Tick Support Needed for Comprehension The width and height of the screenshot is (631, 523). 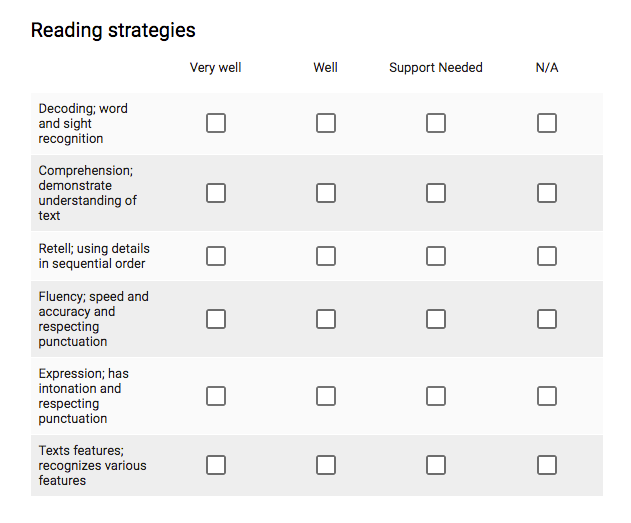(x=436, y=193)
